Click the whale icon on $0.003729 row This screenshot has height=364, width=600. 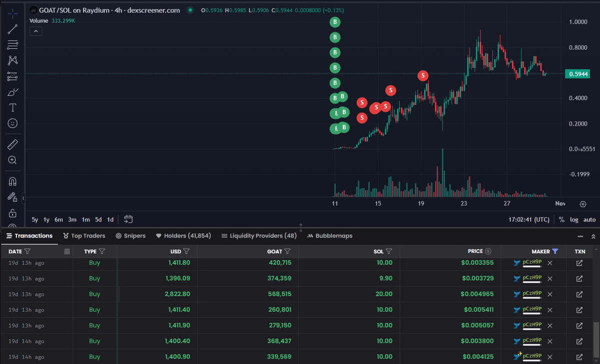517,278
